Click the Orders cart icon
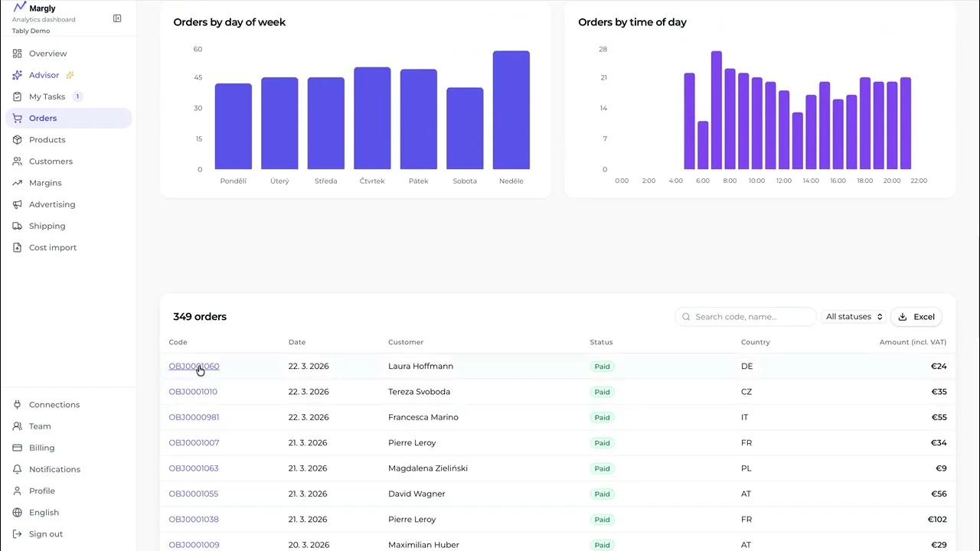The width and height of the screenshot is (980, 551). (x=18, y=118)
